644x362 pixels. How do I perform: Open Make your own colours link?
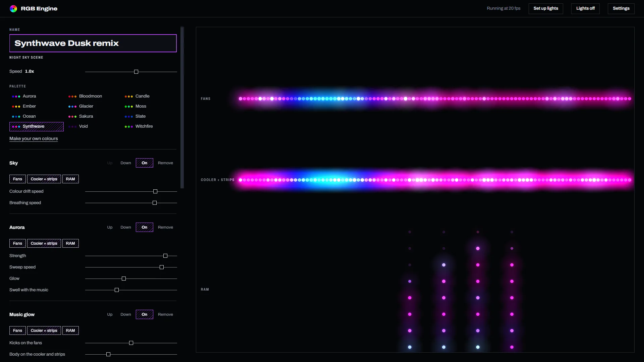tap(34, 138)
